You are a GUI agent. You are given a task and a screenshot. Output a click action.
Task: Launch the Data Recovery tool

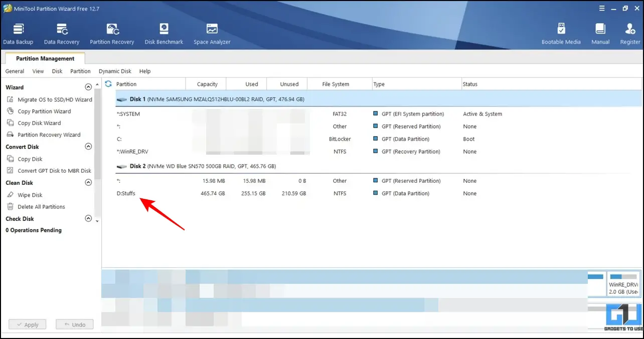pos(62,34)
